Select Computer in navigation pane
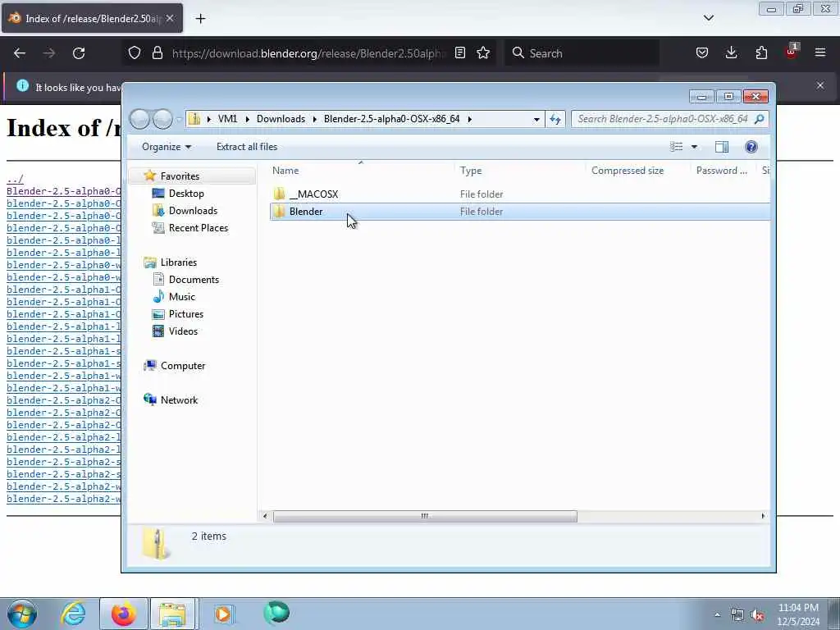This screenshot has height=630, width=840. click(183, 365)
